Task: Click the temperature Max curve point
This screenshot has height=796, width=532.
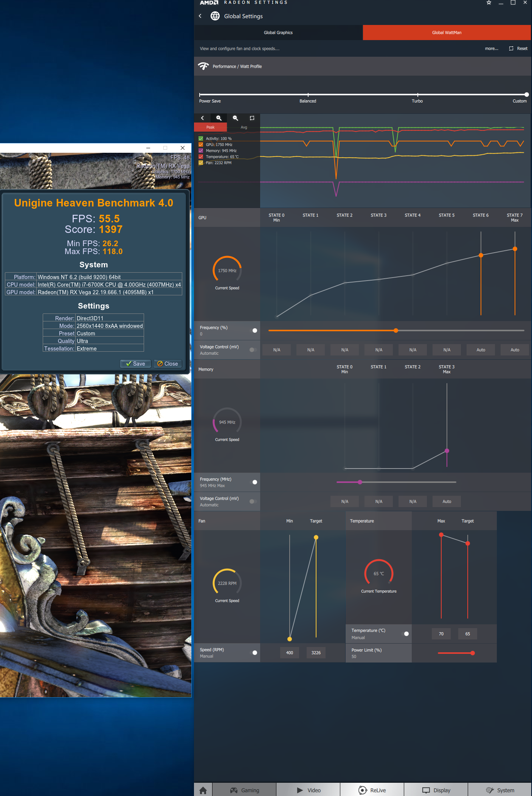Action: pos(441,535)
